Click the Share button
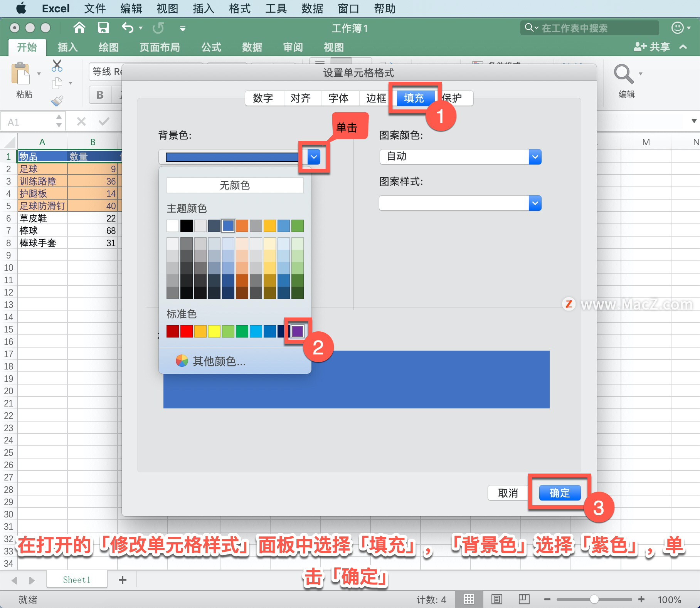700x608 pixels. pyautogui.click(x=652, y=47)
